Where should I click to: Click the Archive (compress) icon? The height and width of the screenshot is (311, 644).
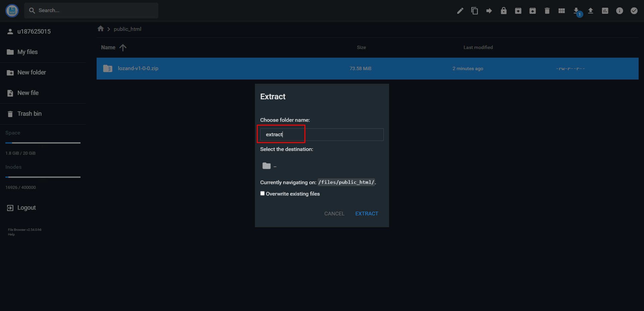tap(518, 10)
